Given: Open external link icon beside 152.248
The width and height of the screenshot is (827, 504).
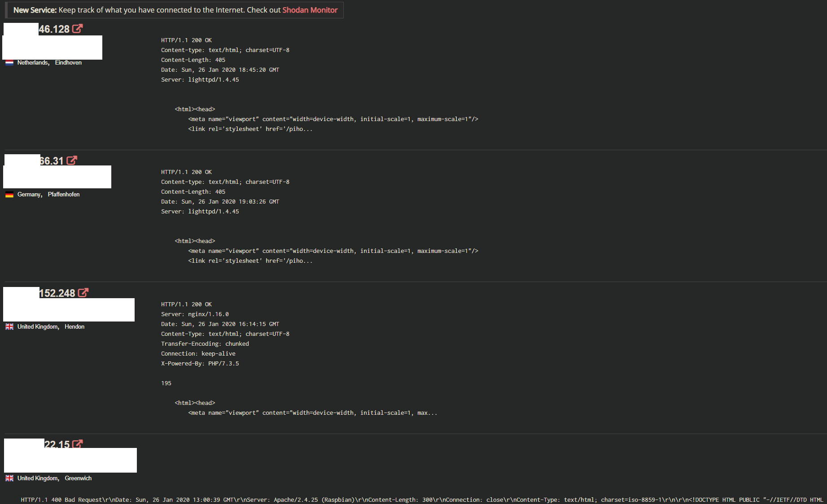Looking at the screenshot, I should pyautogui.click(x=83, y=293).
